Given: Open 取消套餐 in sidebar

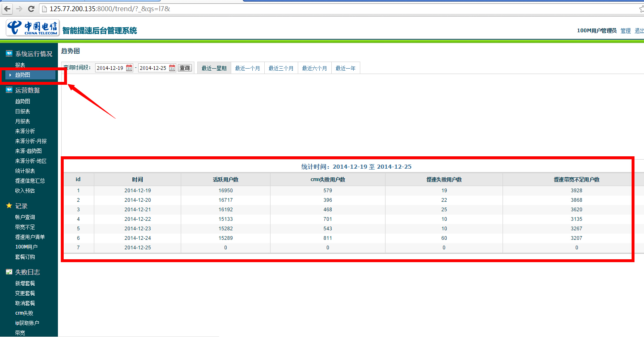Looking at the screenshot, I should click(x=25, y=303).
